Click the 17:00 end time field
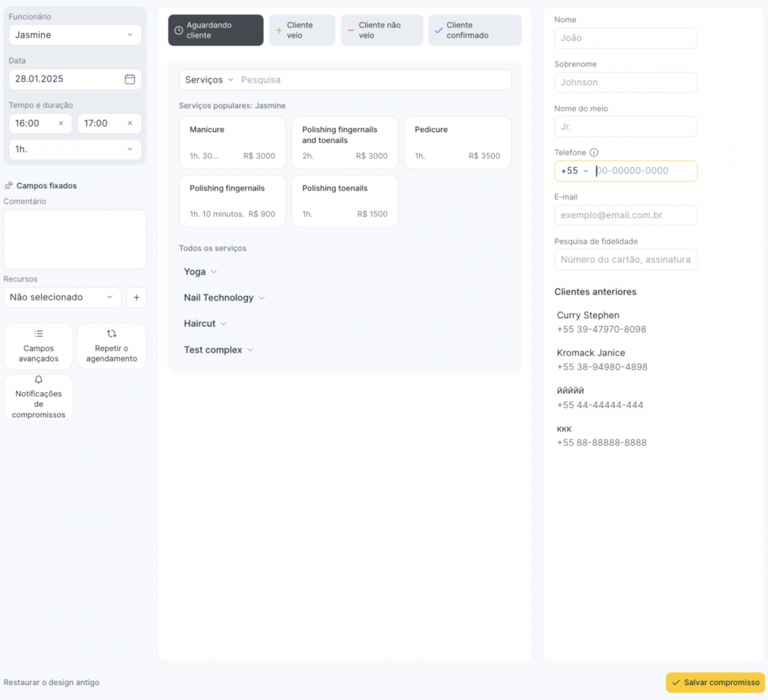 (109, 124)
